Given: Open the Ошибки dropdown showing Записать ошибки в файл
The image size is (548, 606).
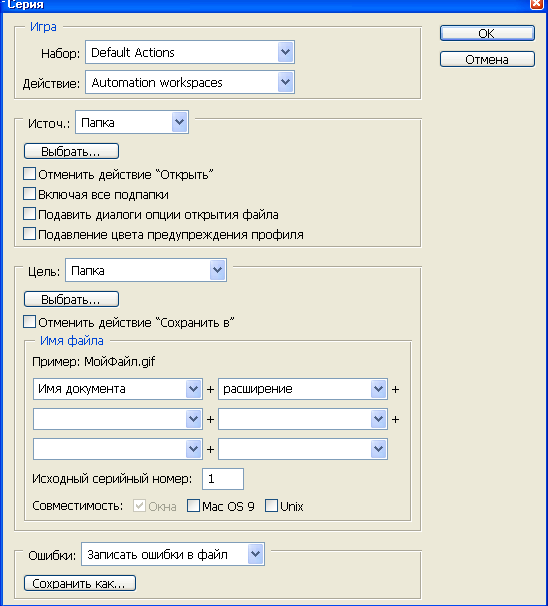Looking at the screenshot, I should click(173, 555).
